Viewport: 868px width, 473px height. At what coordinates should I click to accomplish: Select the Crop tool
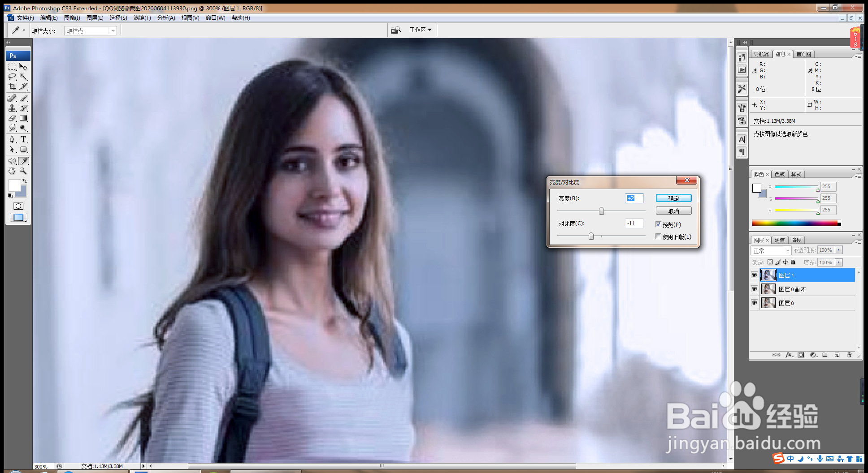[13, 86]
